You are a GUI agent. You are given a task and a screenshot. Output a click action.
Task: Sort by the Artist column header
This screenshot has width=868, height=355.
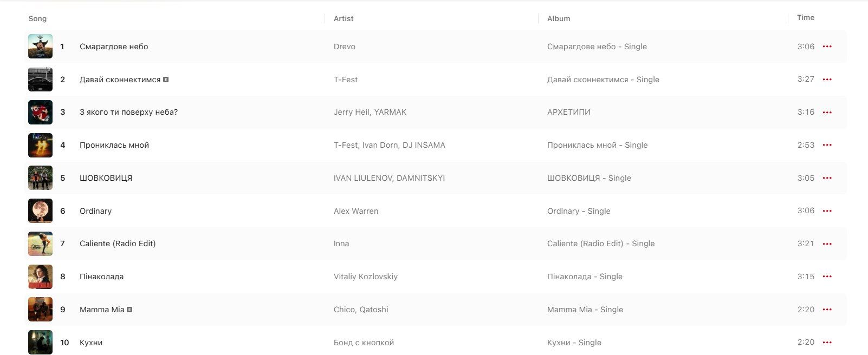pos(344,19)
